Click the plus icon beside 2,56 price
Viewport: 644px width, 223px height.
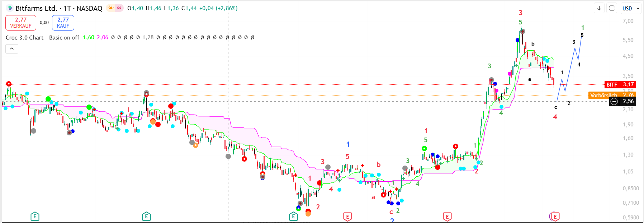pos(614,102)
